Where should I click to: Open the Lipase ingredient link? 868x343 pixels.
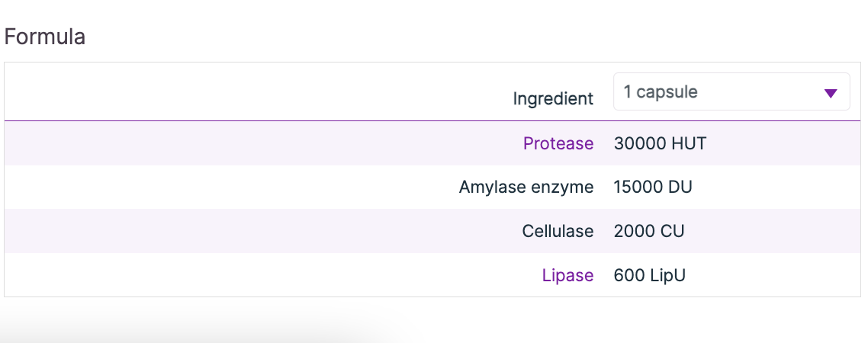[x=567, y=275]
